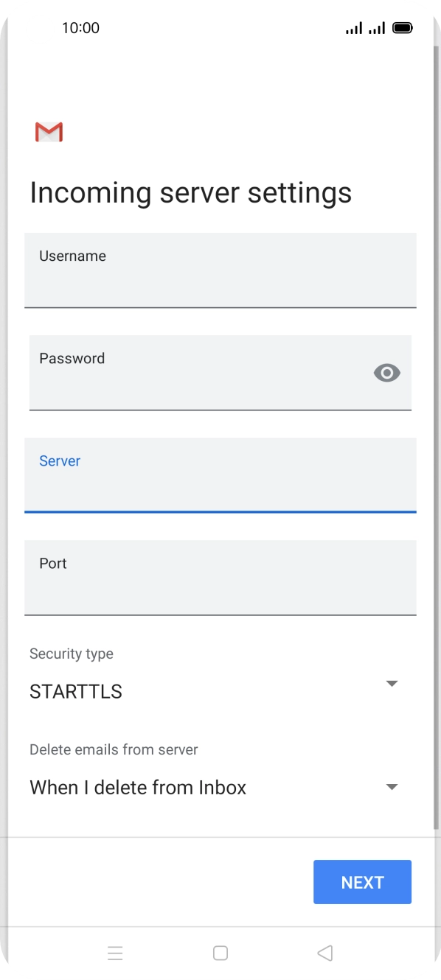This screenshot has height=980, width=441.
Task: Tap the battery status icon
Action: tap(403, 27)
